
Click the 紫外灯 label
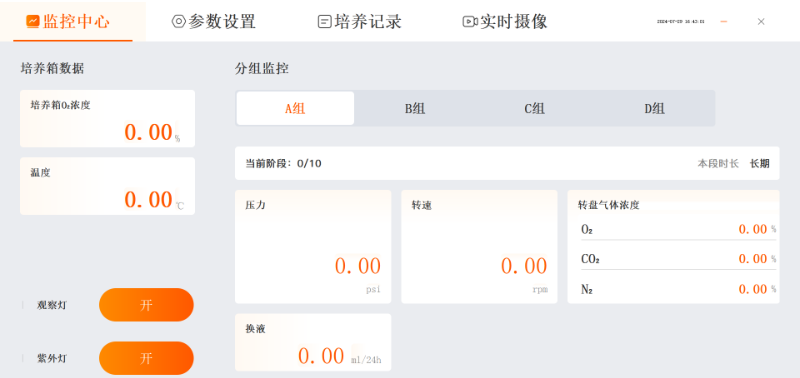(52, 359)
